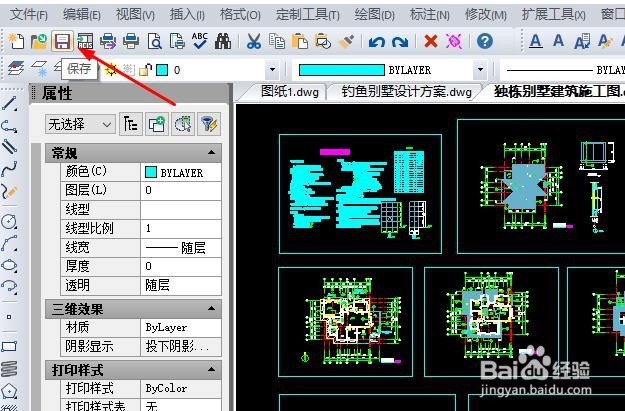Click the cyan swatch in the 颜色(C) row
Screen dimensions: 625x411
151,172
